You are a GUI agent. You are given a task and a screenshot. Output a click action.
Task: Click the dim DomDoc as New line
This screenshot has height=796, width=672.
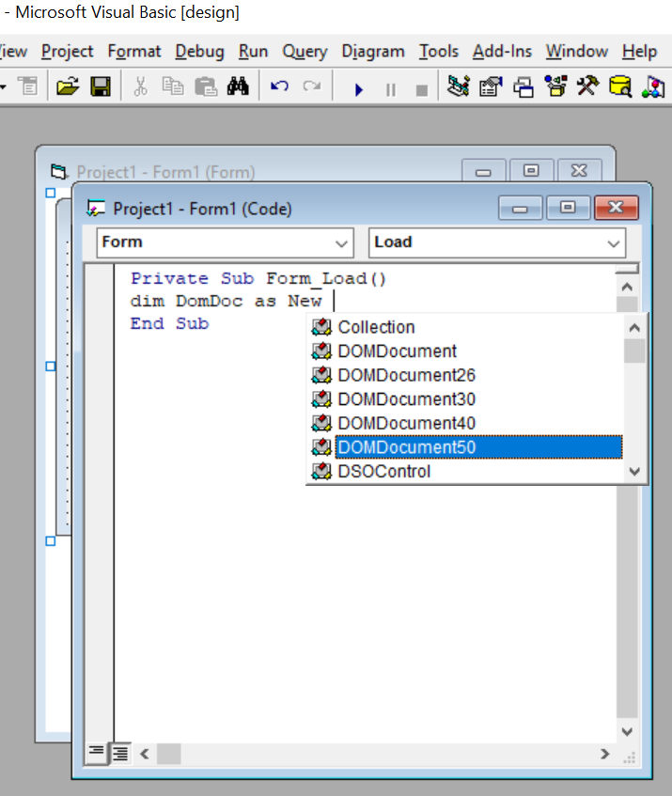[x=227, y=301]
